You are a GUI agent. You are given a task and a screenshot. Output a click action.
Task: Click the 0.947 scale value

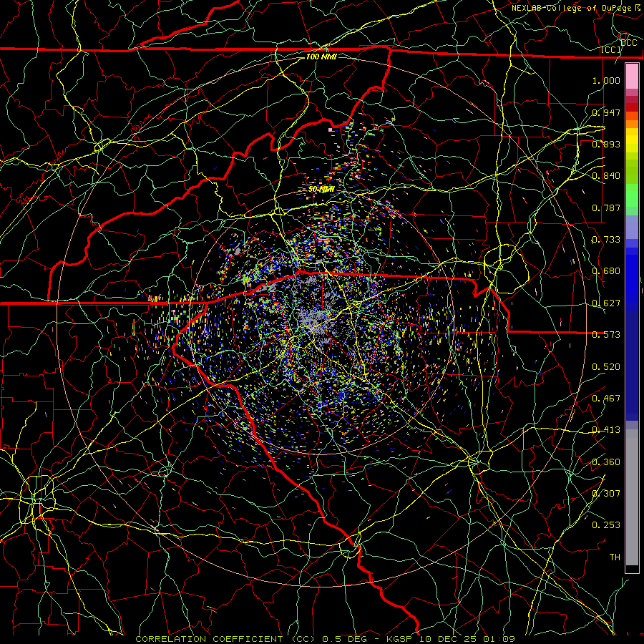(606, 112)
